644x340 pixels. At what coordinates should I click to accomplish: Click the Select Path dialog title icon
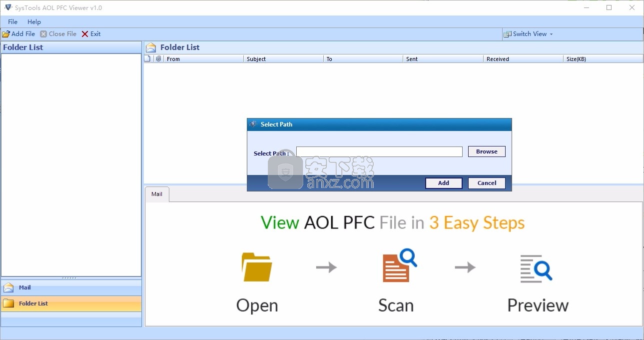[253, 124]
